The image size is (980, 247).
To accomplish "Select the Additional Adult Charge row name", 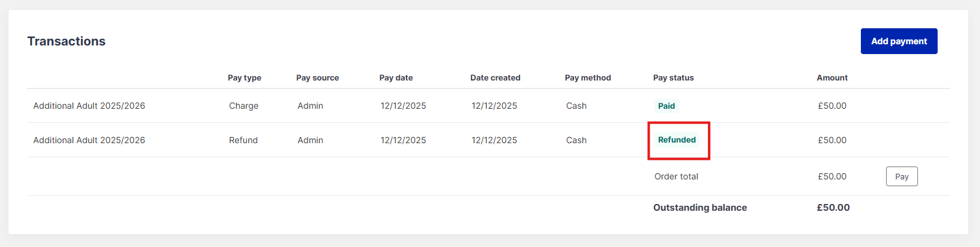I will (89, 106).
